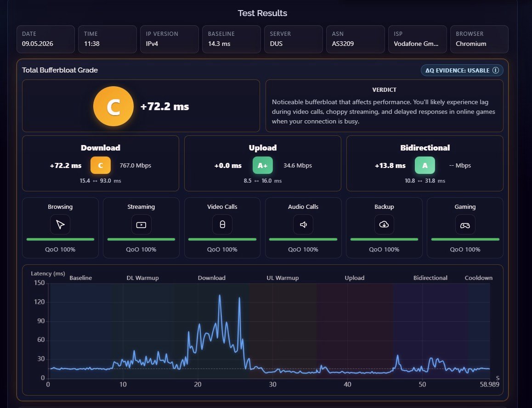Click the 15.4 ↔ 93.0 ms range

[101, 181]
